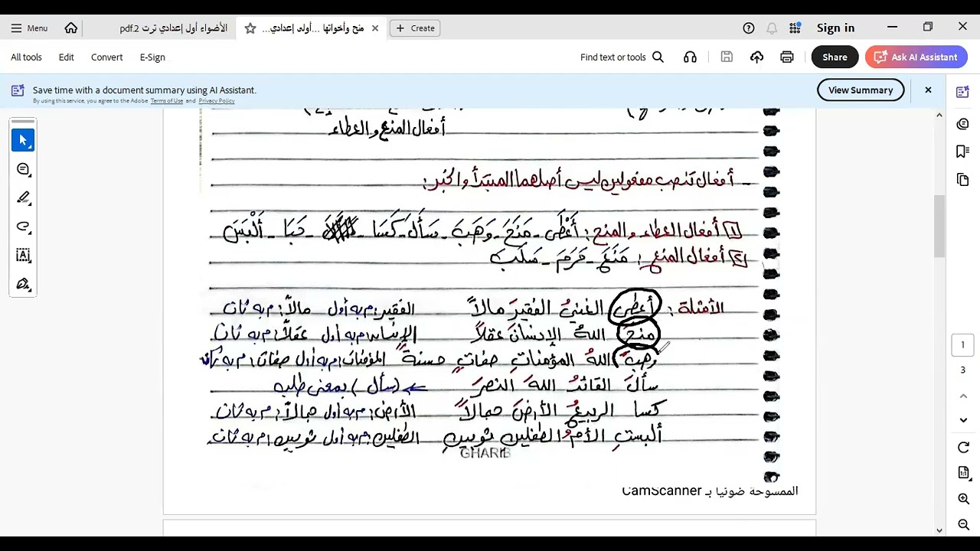The image size is (980, 551).
Task: Open the Convert menu
Action: tap(106, 57)
